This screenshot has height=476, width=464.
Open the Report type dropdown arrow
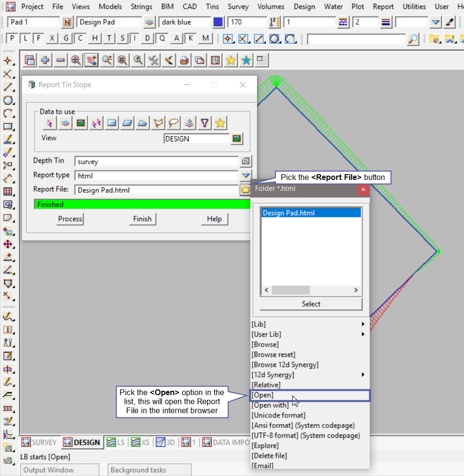tap(245, 176)
